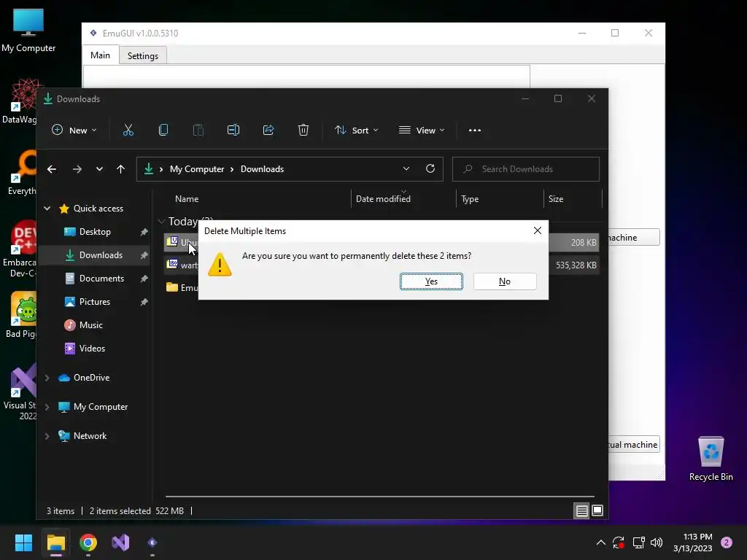This screenshot has height=560, width=747.
Task: Click the Cut scissors icon in Downloads toolbar
Action: (x=128, y=130)
